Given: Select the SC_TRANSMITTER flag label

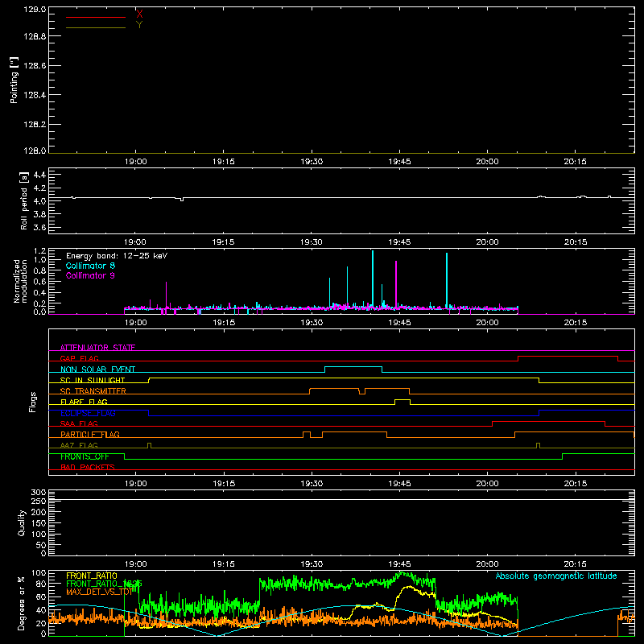Looking at the screenshot, I should (93, 391).
